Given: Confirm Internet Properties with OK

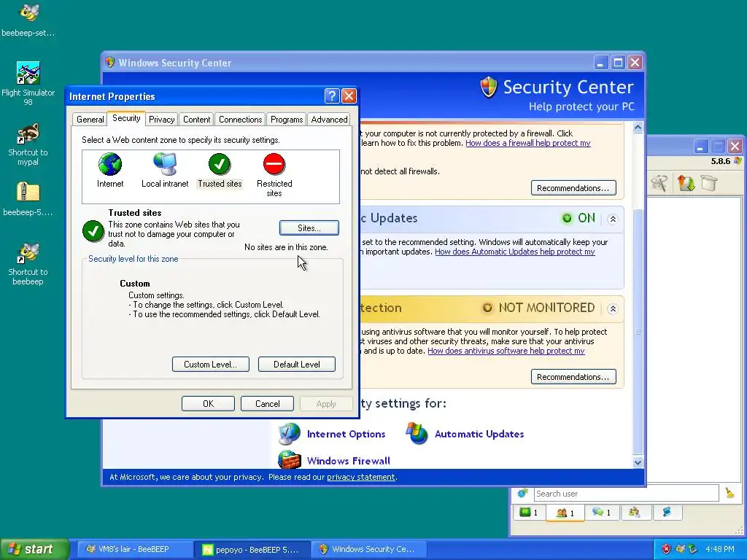Looking at the screenshot, I should click(208, 404).
